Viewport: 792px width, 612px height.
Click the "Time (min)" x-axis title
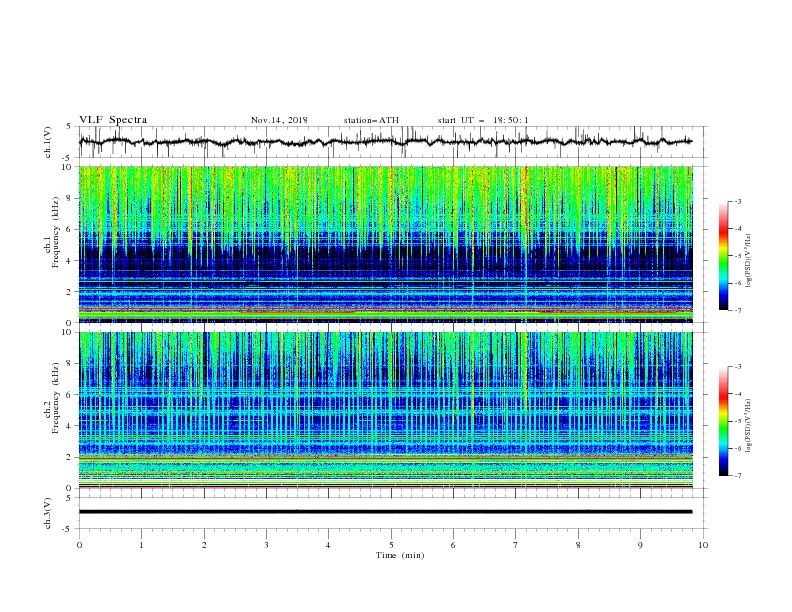(x=400, y=555)
